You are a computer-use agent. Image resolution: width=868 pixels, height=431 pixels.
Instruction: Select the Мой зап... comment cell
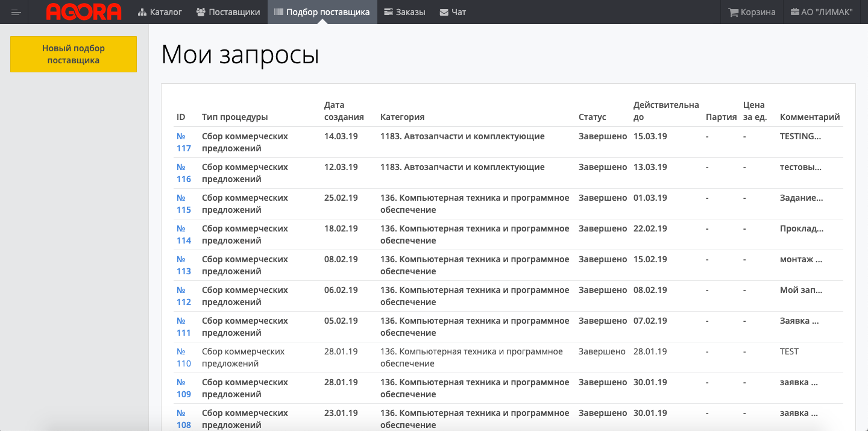point(801,290)
